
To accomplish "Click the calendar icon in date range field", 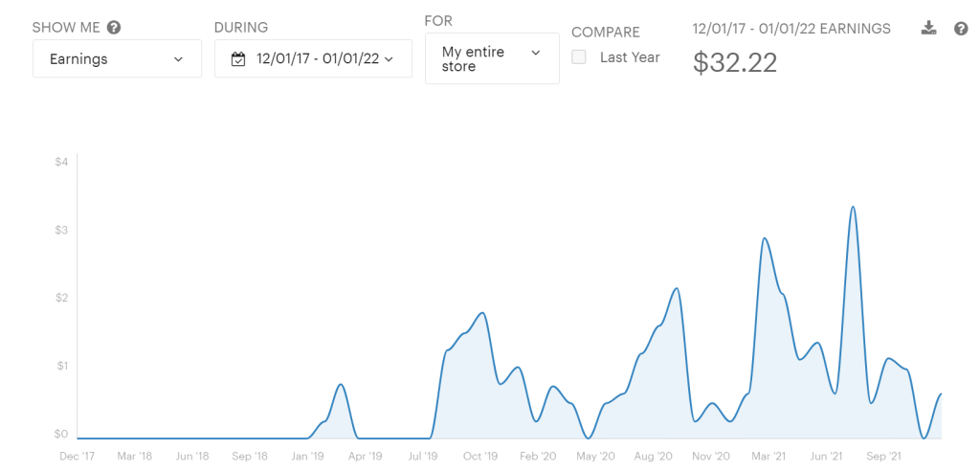I will coord(239,59).
